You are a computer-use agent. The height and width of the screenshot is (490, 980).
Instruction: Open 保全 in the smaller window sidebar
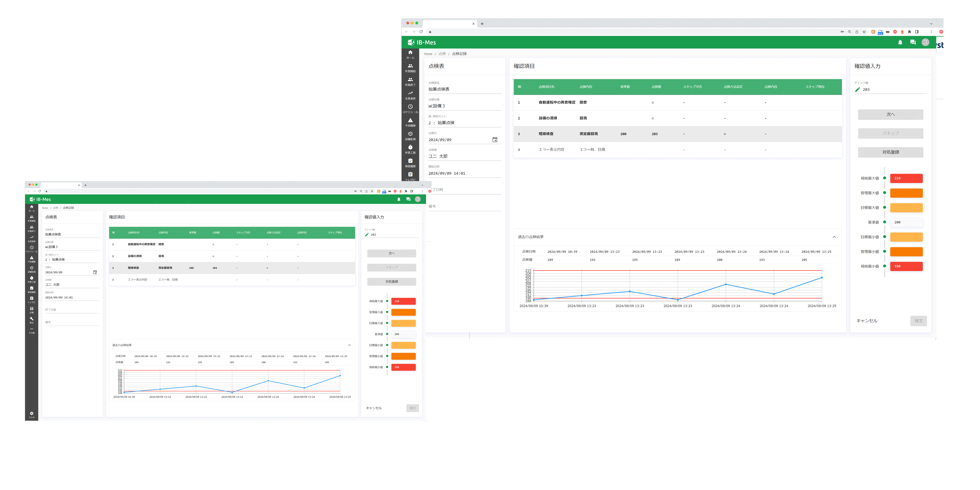(32, 320)
